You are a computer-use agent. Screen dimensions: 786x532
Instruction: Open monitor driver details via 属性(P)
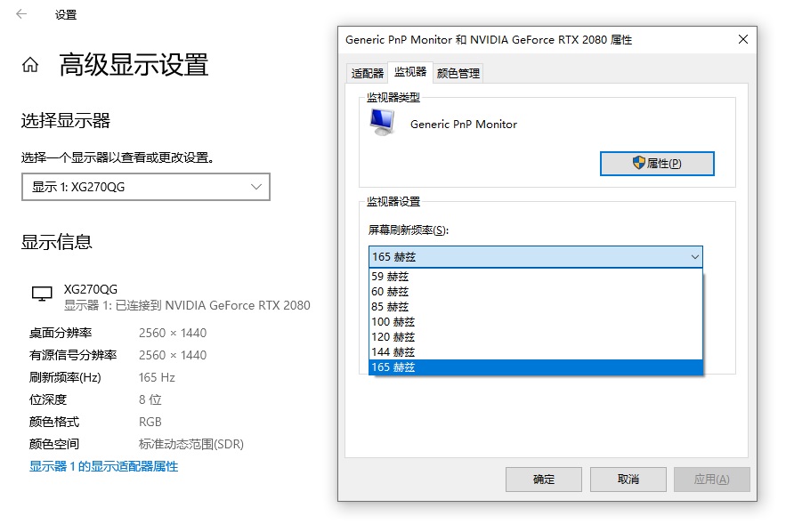coord(657,164)
